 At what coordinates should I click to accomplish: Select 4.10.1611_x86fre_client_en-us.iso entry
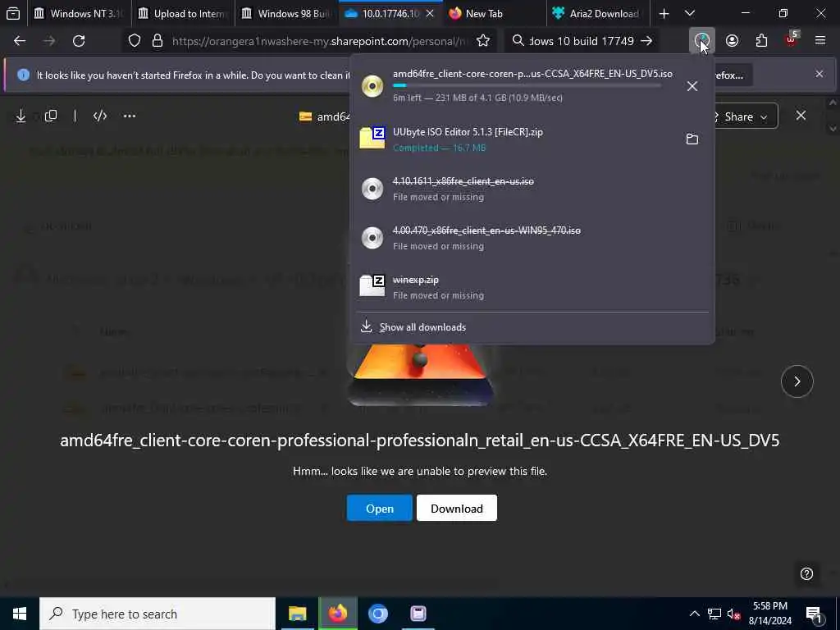tap(532, 189)
